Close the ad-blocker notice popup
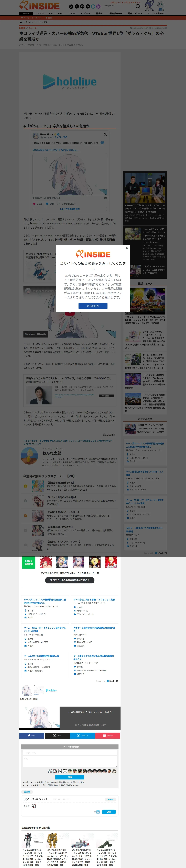The image size is (186, 868). coord(127,248)
